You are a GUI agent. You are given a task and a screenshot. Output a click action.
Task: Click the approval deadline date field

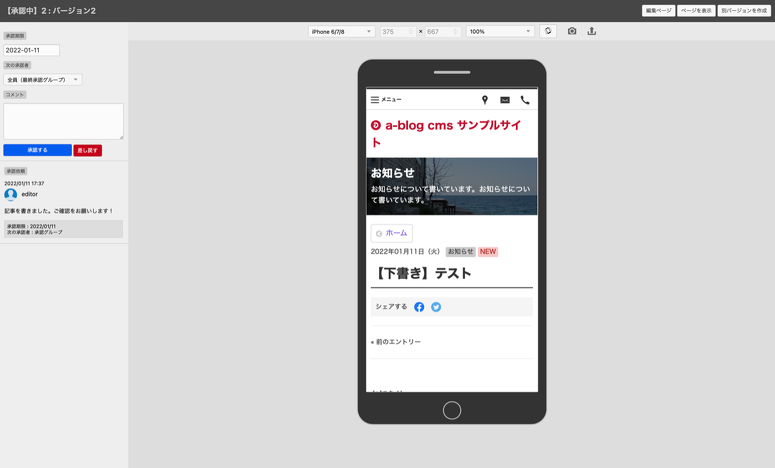coord(31,50)
